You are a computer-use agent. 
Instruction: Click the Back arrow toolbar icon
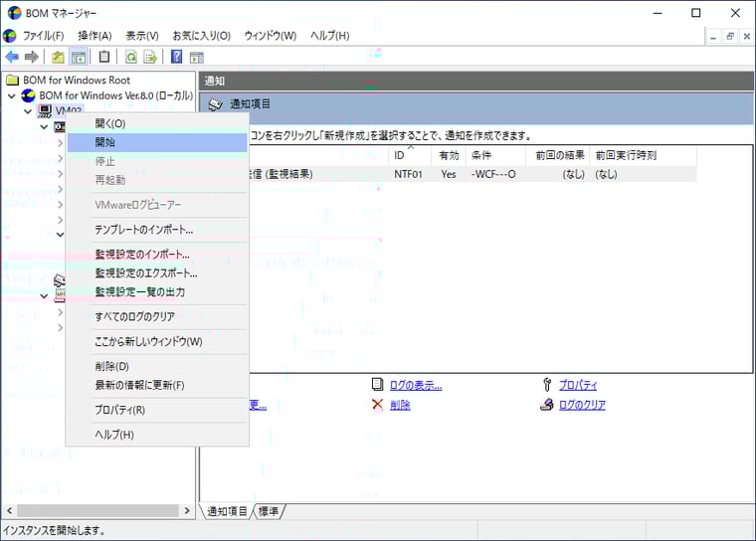(x=12, y=57)
